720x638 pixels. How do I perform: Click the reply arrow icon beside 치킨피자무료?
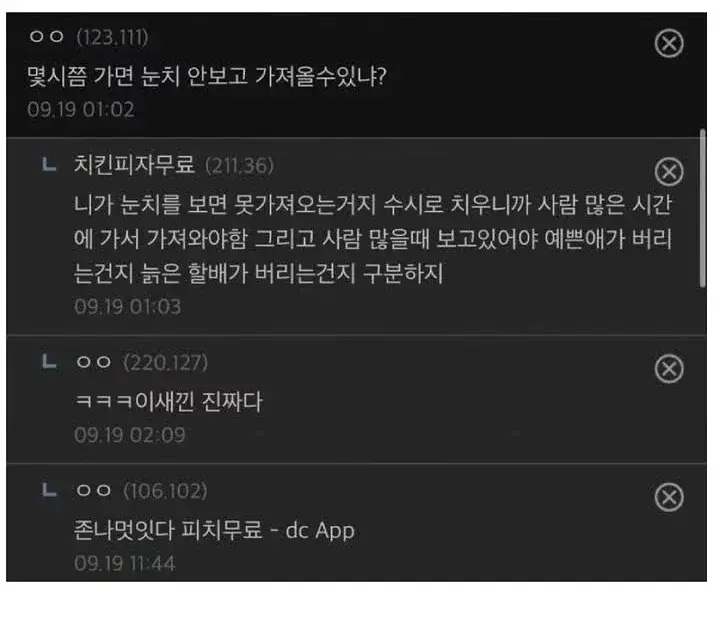[49, 164]
